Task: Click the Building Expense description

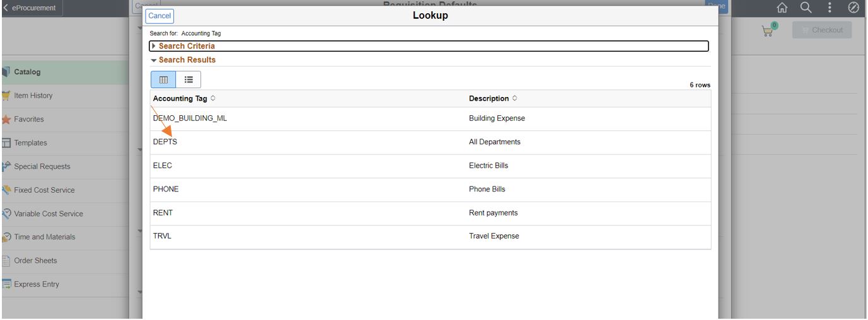Action: (497, 118)
